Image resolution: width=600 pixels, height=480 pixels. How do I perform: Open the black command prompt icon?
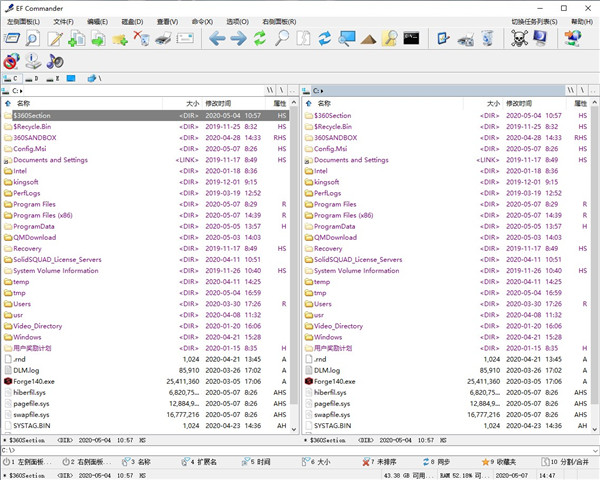pyautogui.click(x=411, y=39)
